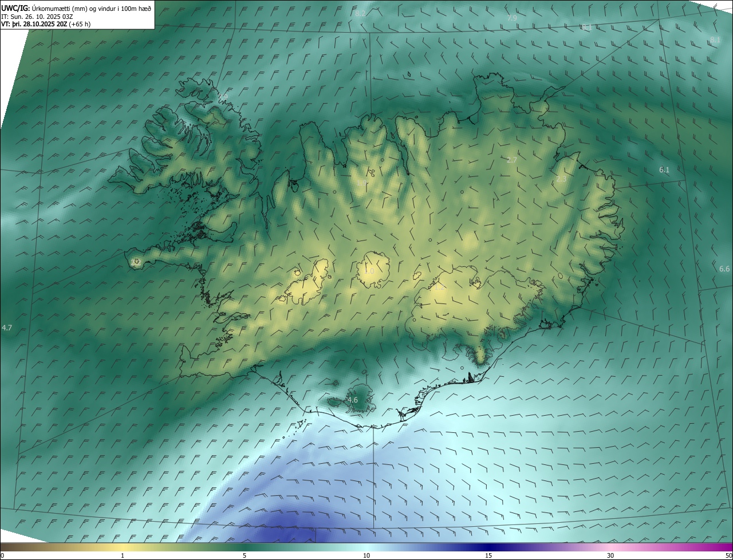
Task: Select the 6.1 value label offshore
Action: [664, 170]
